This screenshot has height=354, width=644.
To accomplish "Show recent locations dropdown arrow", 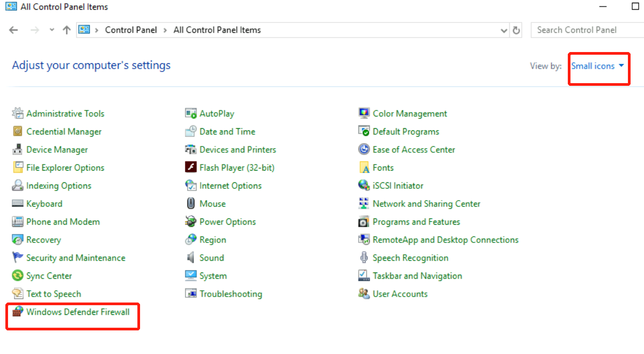I will [52, 30].
